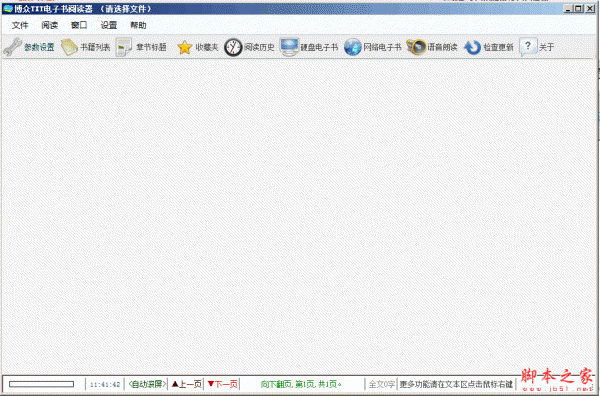Open the 设置 menu

[109, 25]
